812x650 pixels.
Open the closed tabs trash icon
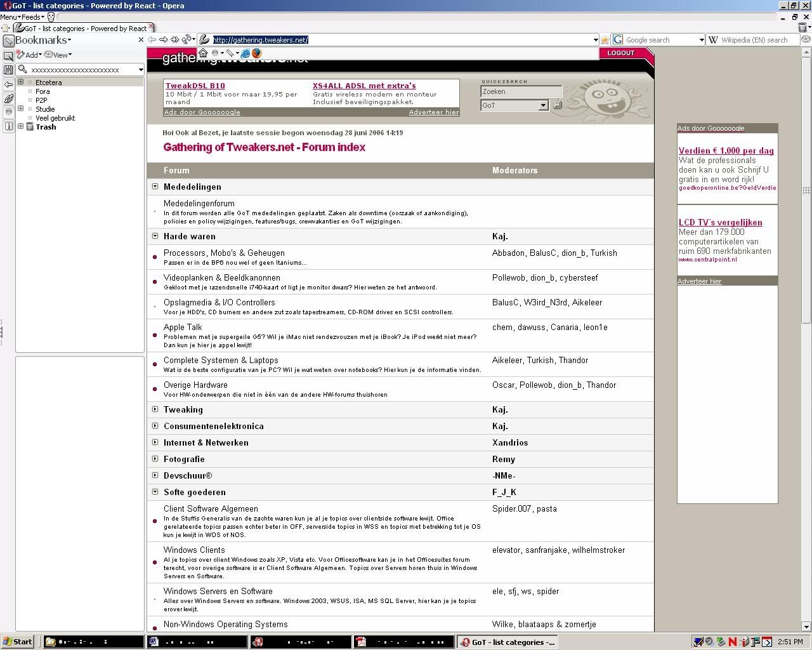pyautogui.click(x=803, y=28)
